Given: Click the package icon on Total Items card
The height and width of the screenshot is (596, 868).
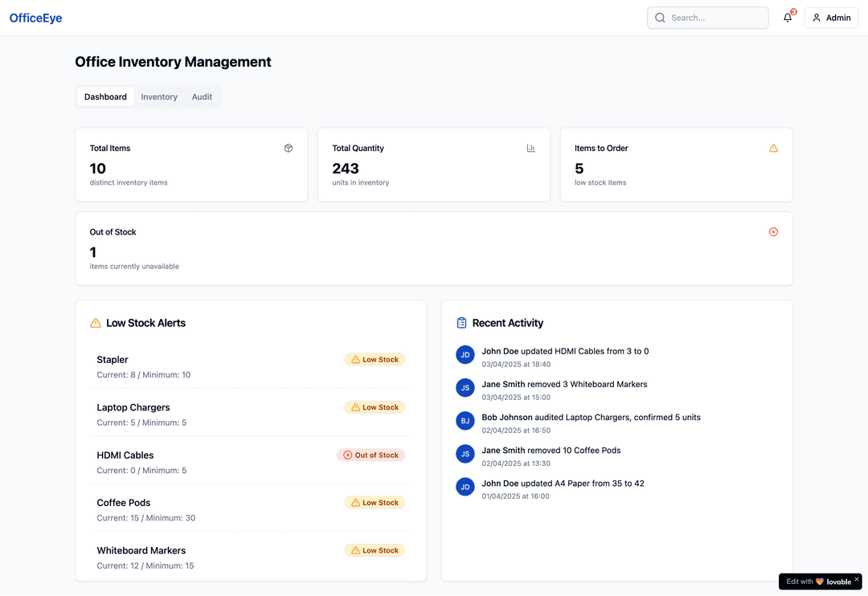Looking at the screenshot, I should (x=289, y=148).
